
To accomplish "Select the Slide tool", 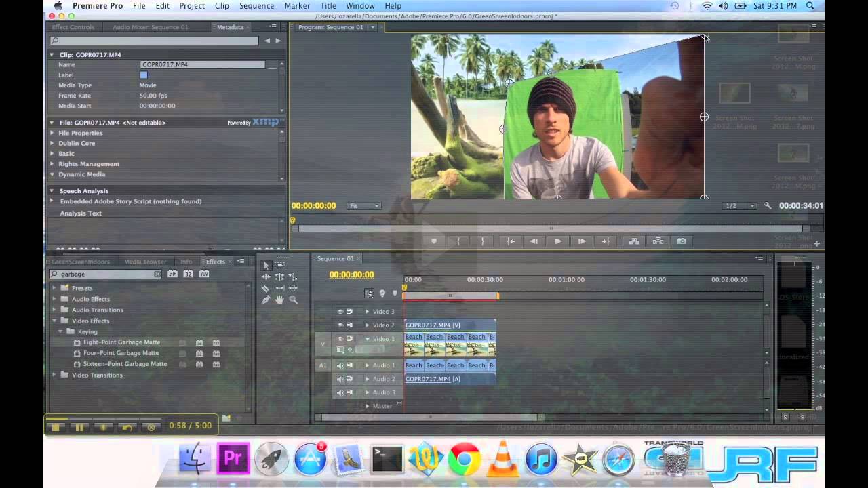I will click(293, 288).
